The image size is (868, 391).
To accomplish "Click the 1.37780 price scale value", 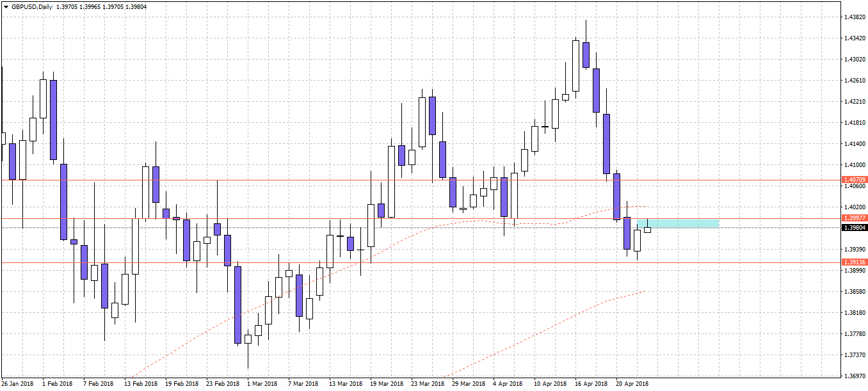I will (855, 333).
